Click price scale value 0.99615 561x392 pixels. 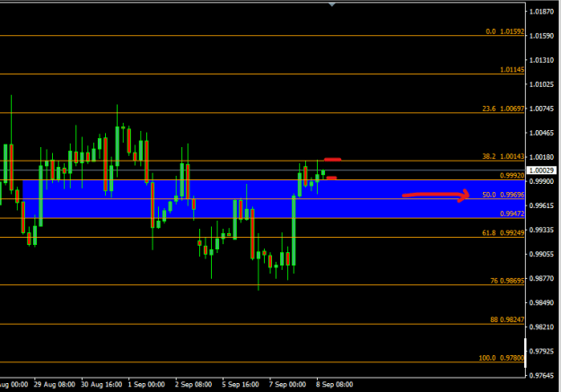541,205
